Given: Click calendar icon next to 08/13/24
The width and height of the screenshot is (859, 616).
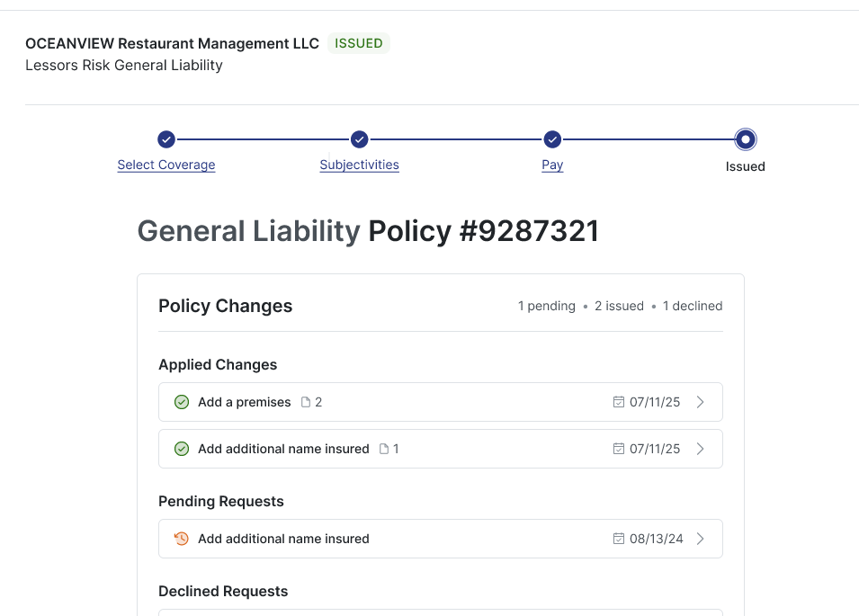Looking at the screenshot, I should click(x=618, y=539).
